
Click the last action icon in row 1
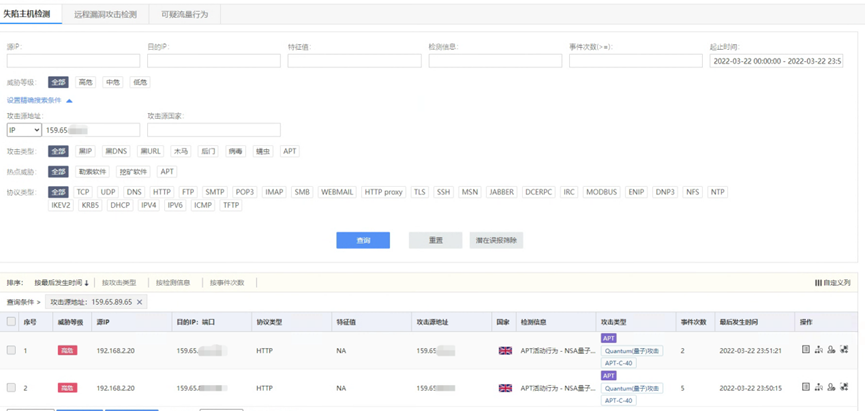tap(843, 350)
